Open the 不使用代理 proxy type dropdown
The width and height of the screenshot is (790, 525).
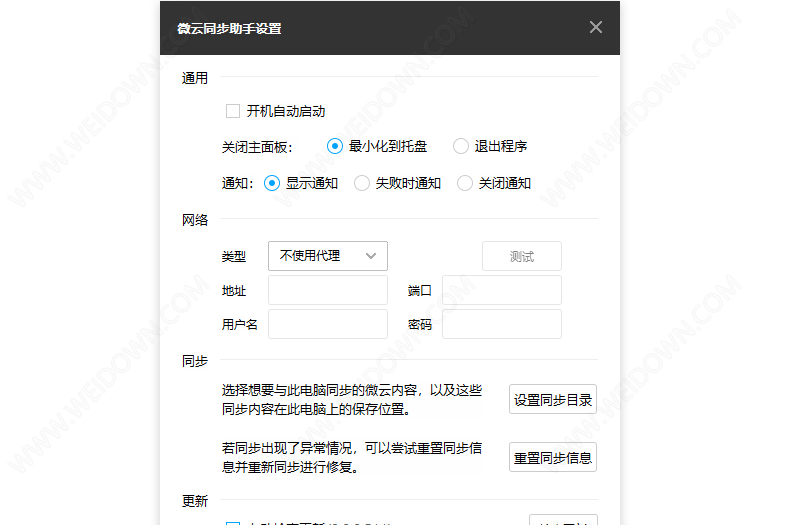(328, 256)
